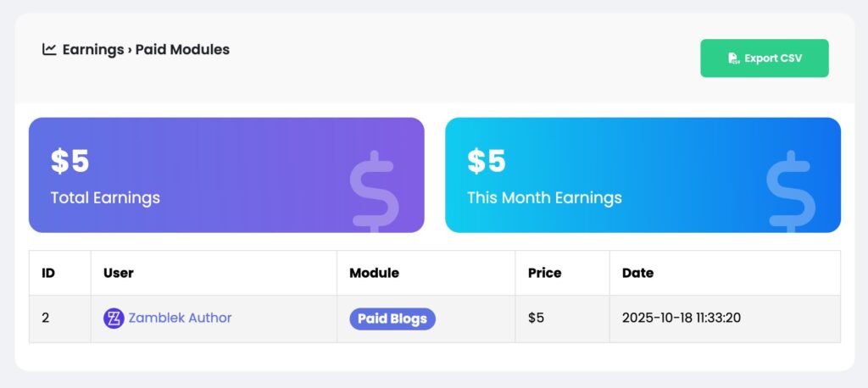Click the Zamblek Author avatar icon
Viewport: 868px width, 388px height.
[x=114, y=319]
